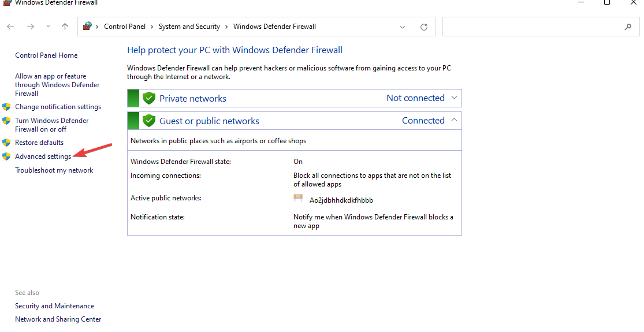Open Troubleshoot my network
The image size is (644, 332).
tap(54, 170)
